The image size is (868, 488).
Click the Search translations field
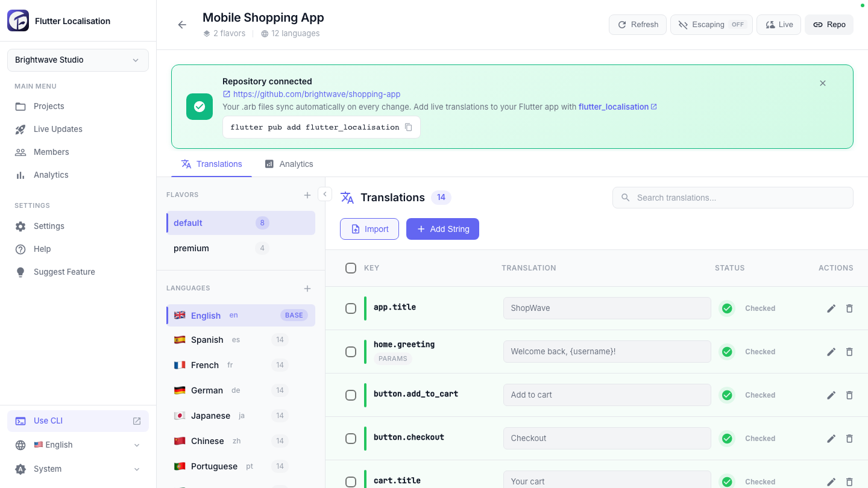coord(733,198)
